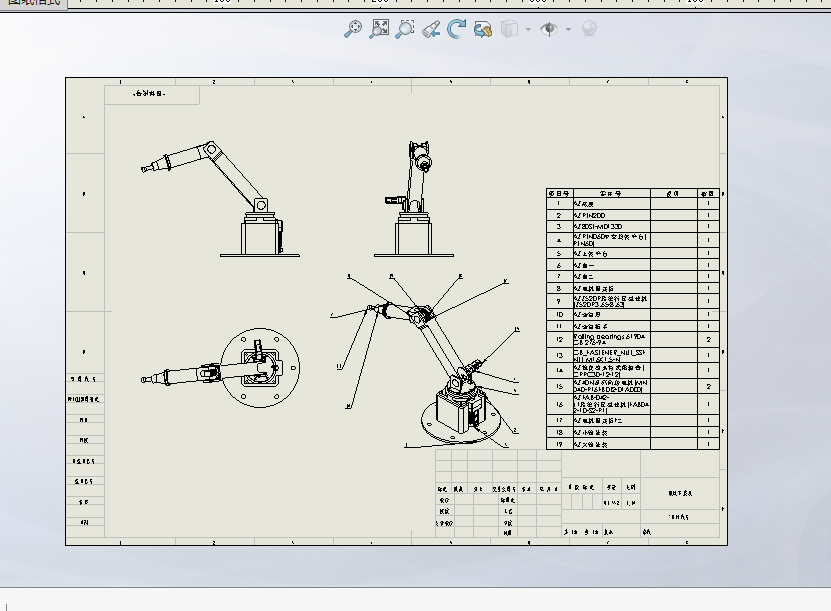Click quantity '2' in row 15
Image resolution: width=831 pixels, height=611 pixels.
click(x=708, y=386)
